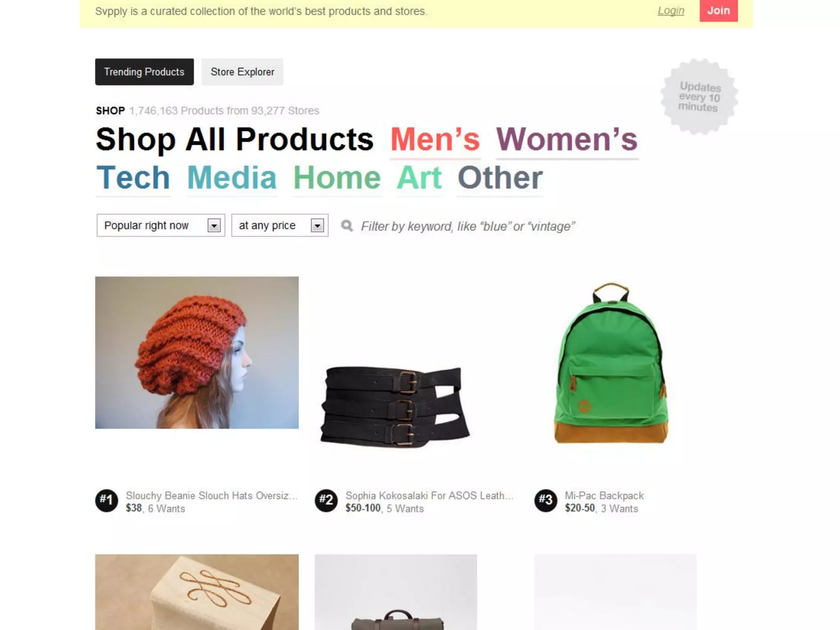This screenshot has width=840, height=630.
Task: Browse the Media category
Action: pos(232,178)
